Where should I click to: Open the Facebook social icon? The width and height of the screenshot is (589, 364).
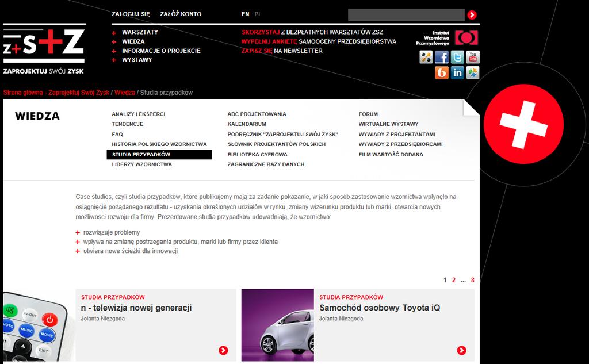[442, 57]
